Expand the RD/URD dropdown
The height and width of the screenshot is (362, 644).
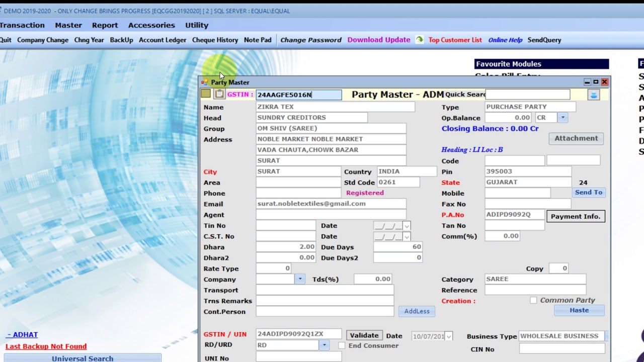click(324, 345)
